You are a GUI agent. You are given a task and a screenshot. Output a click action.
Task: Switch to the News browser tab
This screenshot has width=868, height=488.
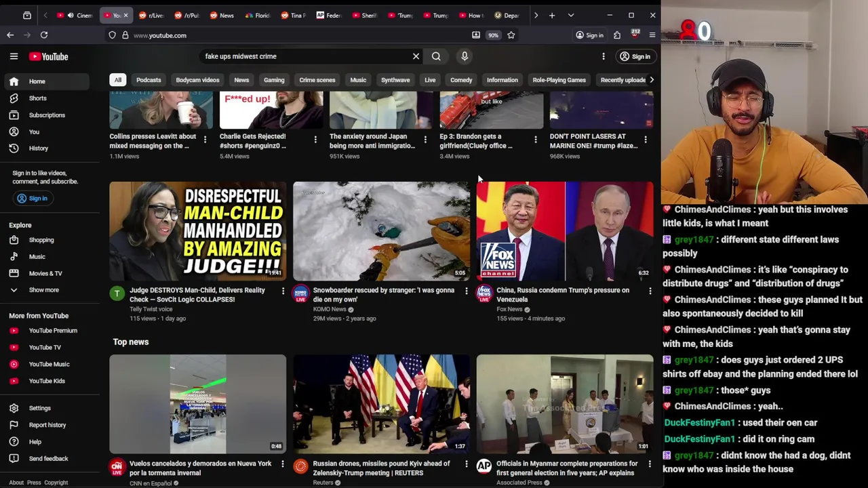point(222,15)
